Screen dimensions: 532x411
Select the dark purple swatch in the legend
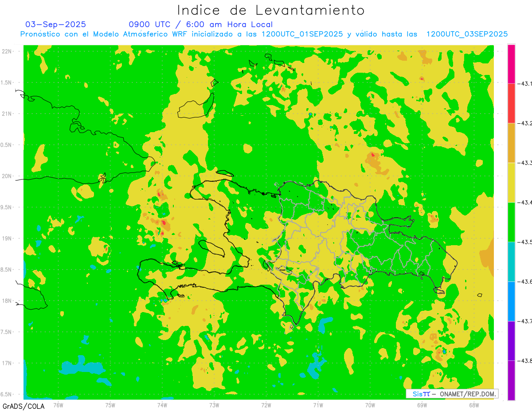(x=511, y=341)
